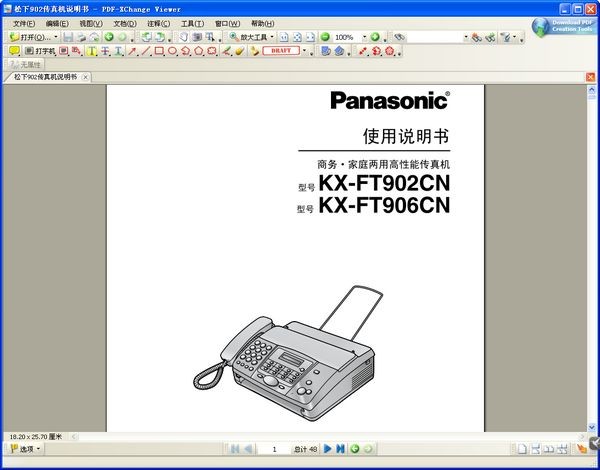
Task: Click the red close-all-tabs button at right
Action: (590, 77)
